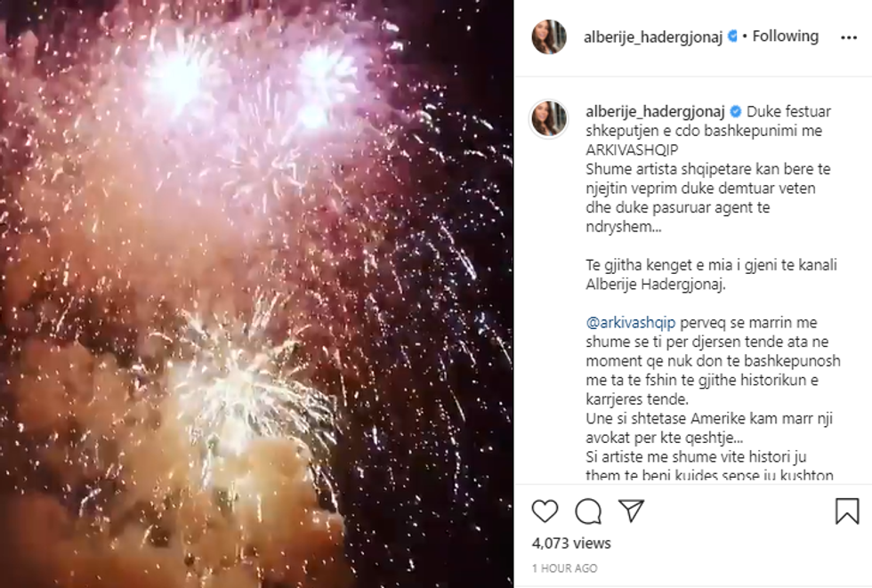Open alberije_hadergjonaj username in the caption
Image resolution: width=872 pixels, height=588 pixels.
pyautogui.click(x=655, y=111)
